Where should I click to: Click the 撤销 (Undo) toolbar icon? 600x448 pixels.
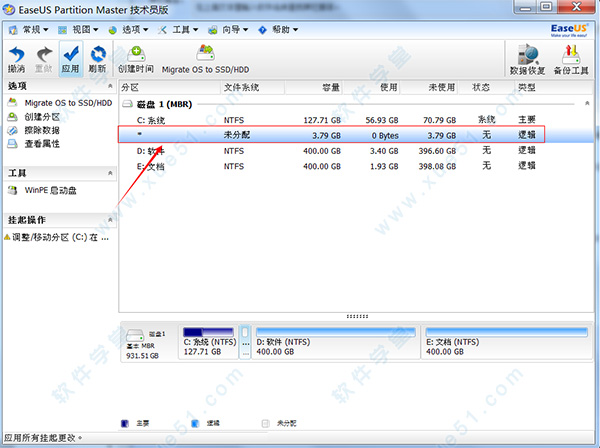tap(17, 58)
